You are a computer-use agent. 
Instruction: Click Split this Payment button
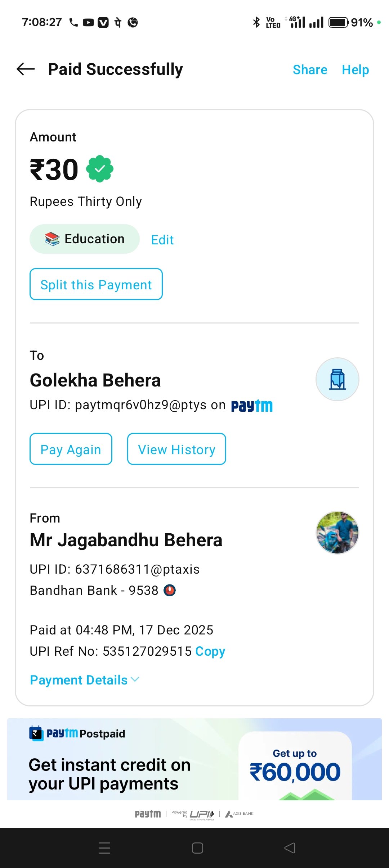point(96,284)
